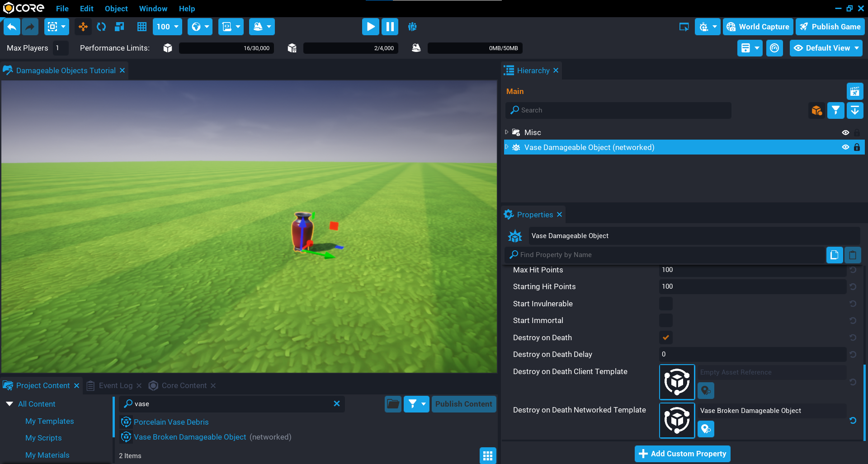This screenshot has height=464, width=868.
Task: Click Add Custom Property button
Action: (682, 454)
